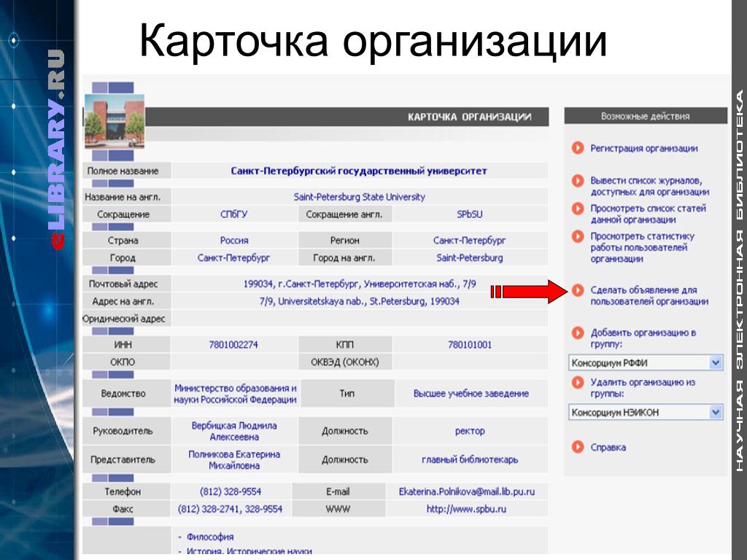
Task: Click the orange arrow icon beside Добавить организацию в группу
Action: 578,332
